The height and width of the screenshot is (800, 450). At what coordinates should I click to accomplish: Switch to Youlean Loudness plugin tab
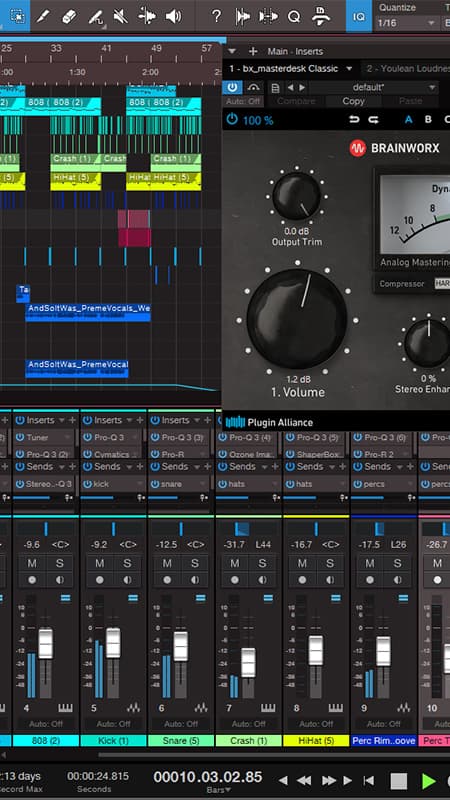coord(407,68)
